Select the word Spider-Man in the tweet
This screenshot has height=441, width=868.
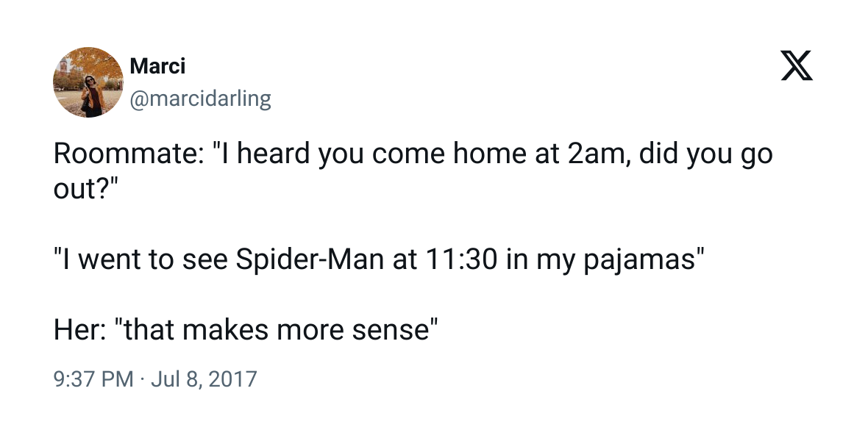pyautogui.click(x=310, y=260)
